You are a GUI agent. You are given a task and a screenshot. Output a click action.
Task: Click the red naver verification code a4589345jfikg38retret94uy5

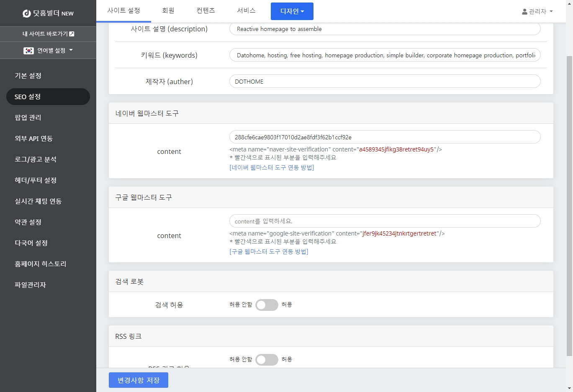coord(396,149)
